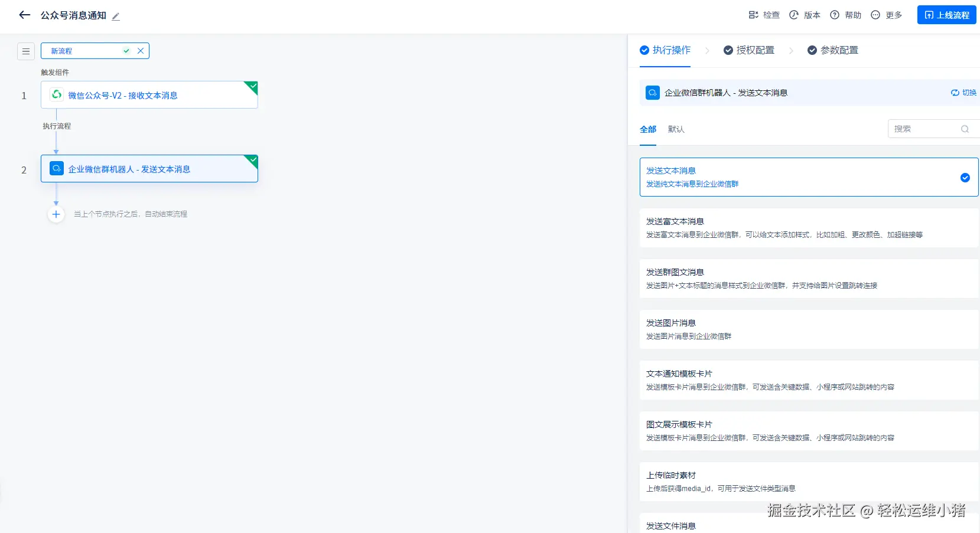Click the enterprise WeChat bot icon in node 2

click(x=57, y=168)
